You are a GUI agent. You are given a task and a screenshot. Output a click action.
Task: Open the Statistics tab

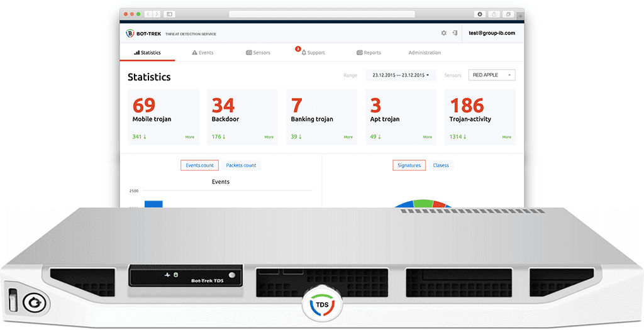147,53
